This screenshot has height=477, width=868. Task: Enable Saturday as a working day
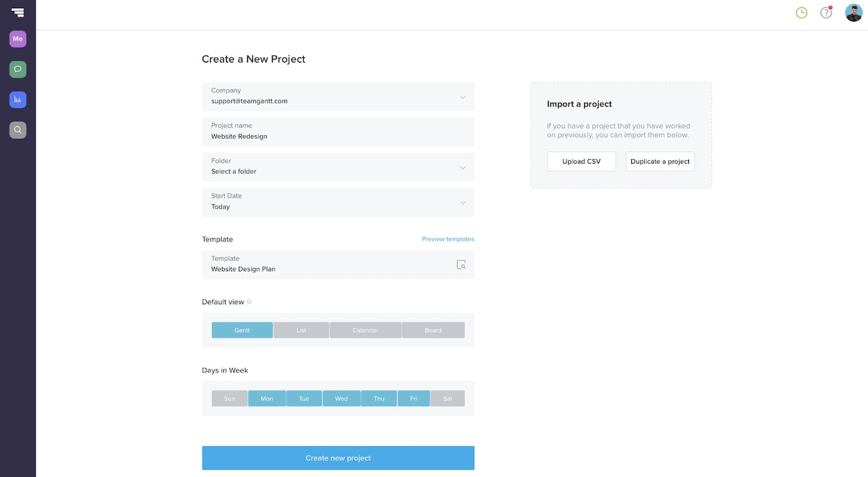(x=448, y=398)
